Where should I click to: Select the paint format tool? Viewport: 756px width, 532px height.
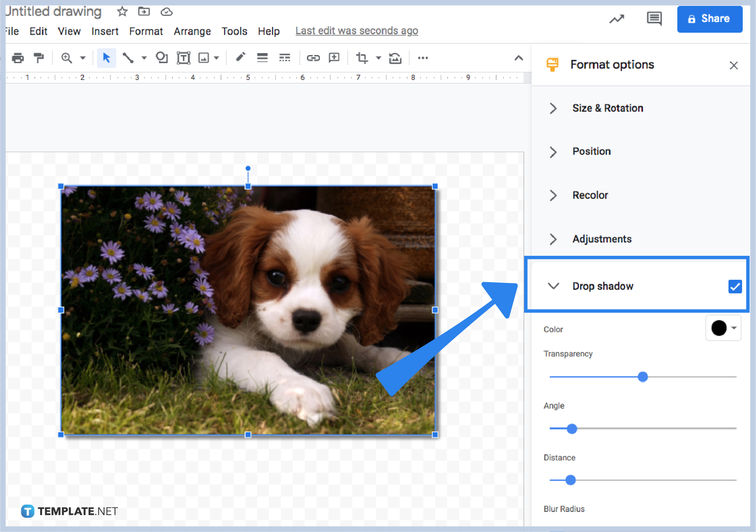coord(39,58)
